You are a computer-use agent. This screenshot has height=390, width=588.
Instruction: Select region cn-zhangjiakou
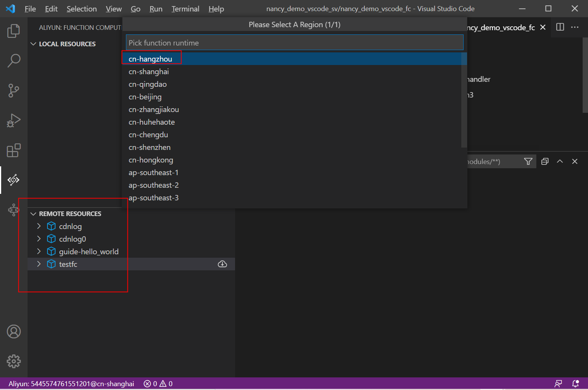292,109
